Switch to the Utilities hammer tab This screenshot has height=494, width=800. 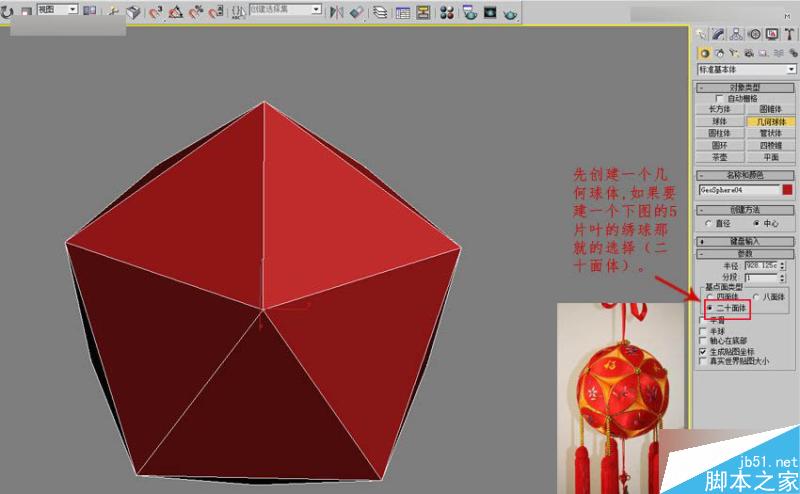[x=789, y=34]
